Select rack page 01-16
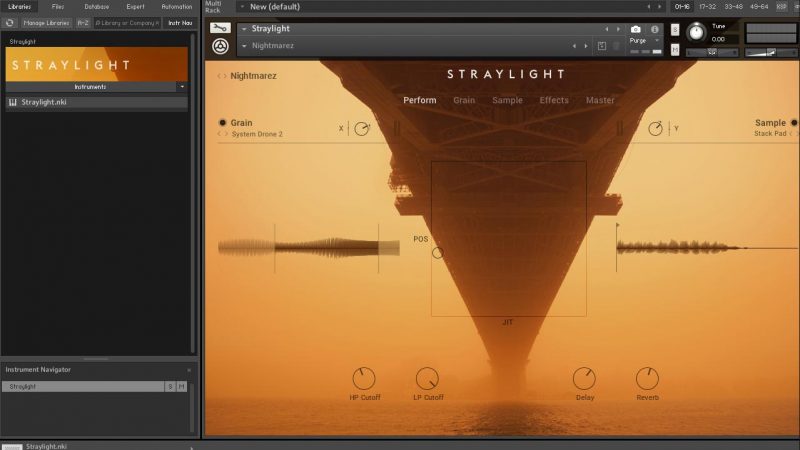The image size is (800, 450). [x=682, y=7]
